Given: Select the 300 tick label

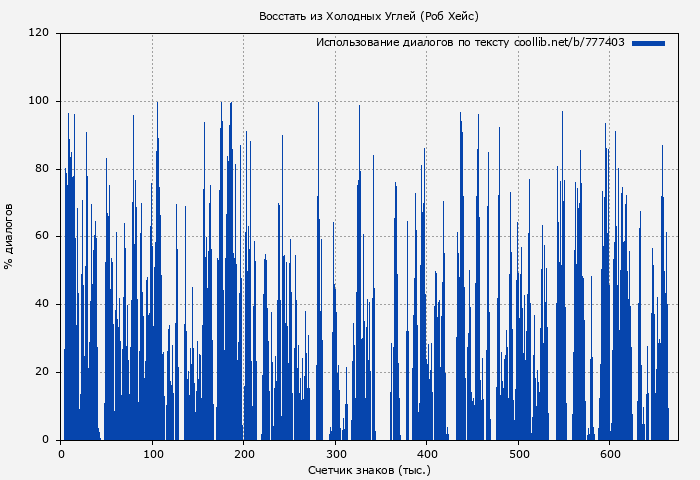Looking at the screenshot, I should pyautogui.click(x=336, y=454).
